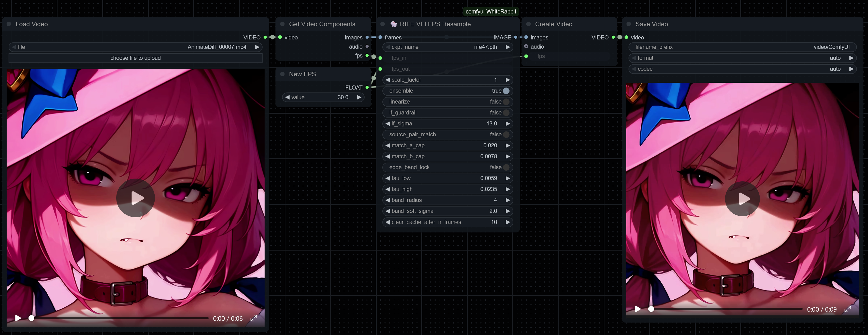Toggle ensemble off in RIFE VFI node
The width and height of the screenshot is (868, 335).
click(505, 91)
